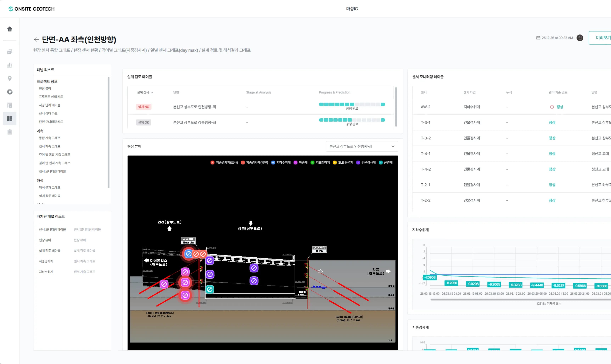The width and height of the screenshot is (611, 364).
Task: Click sensor name T-4-2
Action: (426, 169)
